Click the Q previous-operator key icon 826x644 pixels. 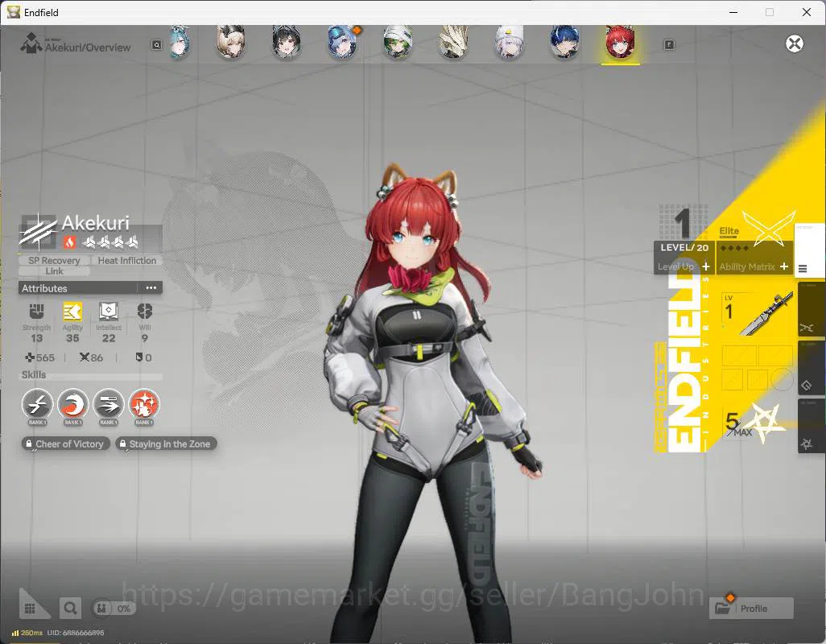point(156,45)
